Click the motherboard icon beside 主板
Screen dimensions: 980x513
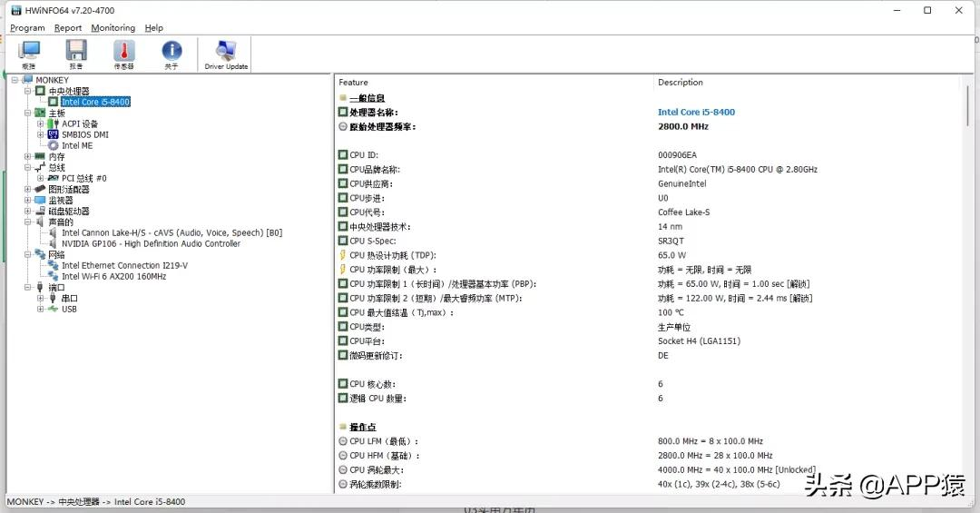click(40, 113)
